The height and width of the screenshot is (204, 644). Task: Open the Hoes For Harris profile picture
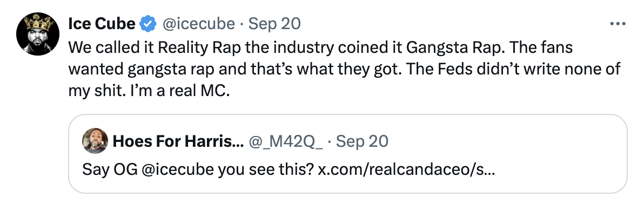click(95, 141)
